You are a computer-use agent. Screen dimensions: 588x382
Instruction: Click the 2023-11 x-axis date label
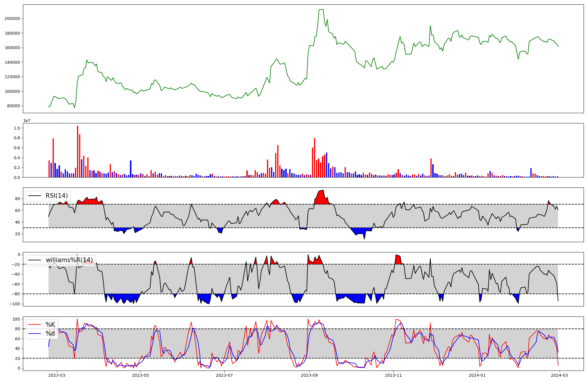coord(393,375)
